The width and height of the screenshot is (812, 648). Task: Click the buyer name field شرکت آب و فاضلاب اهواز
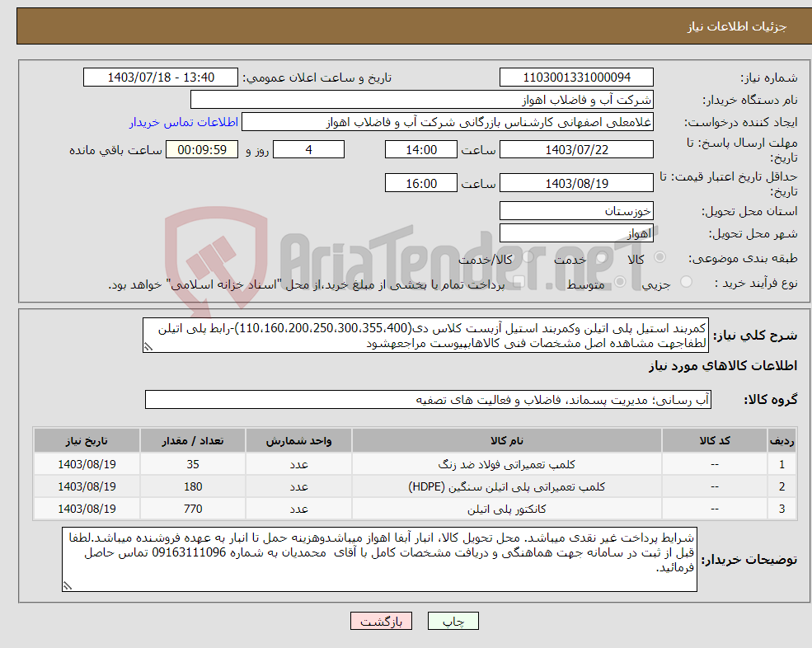(421, 100)
